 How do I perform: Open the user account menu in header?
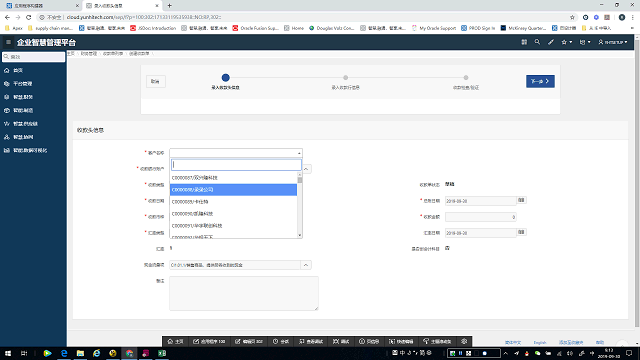[x=613, y=42]
